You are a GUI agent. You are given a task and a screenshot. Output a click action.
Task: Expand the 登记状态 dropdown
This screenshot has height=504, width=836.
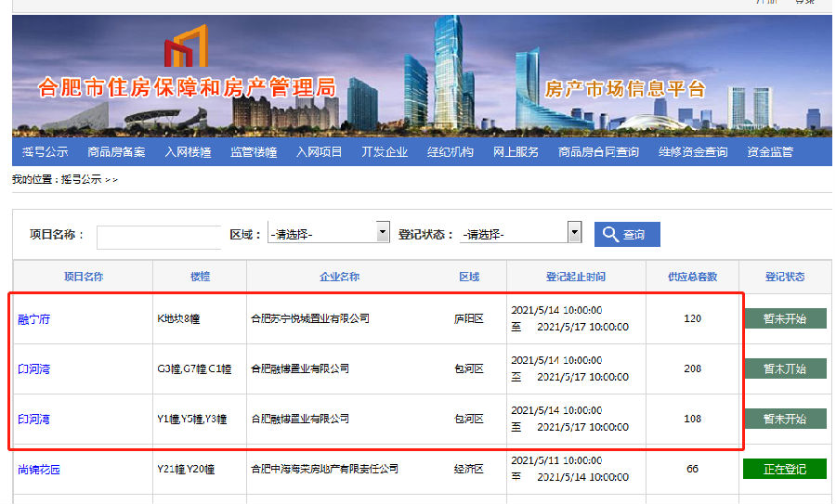click(520, 233)
